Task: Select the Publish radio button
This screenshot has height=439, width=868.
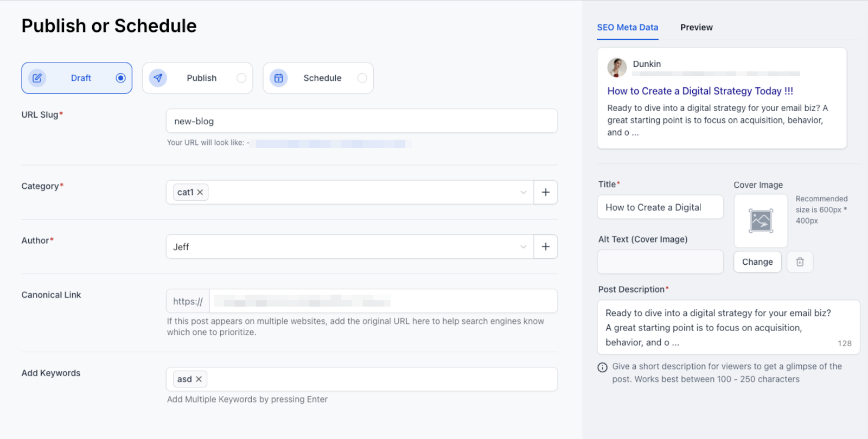Action: (x=241, y=78)
